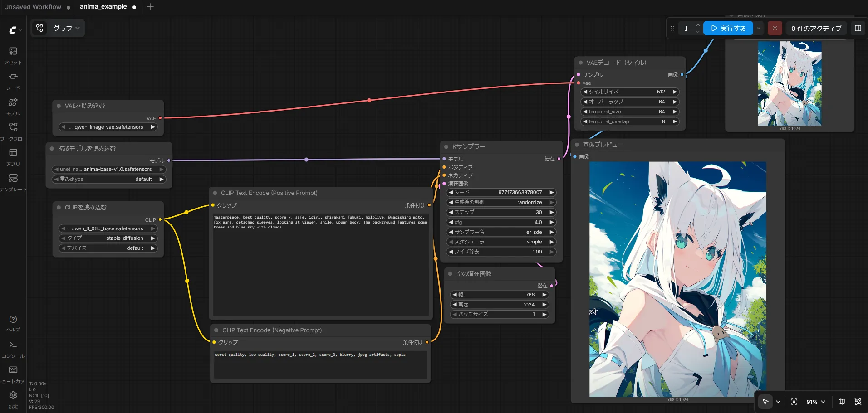Decrease cfg value with left arrow
The width and height of the screenshot is (868, 413).
tap(451, 222)
